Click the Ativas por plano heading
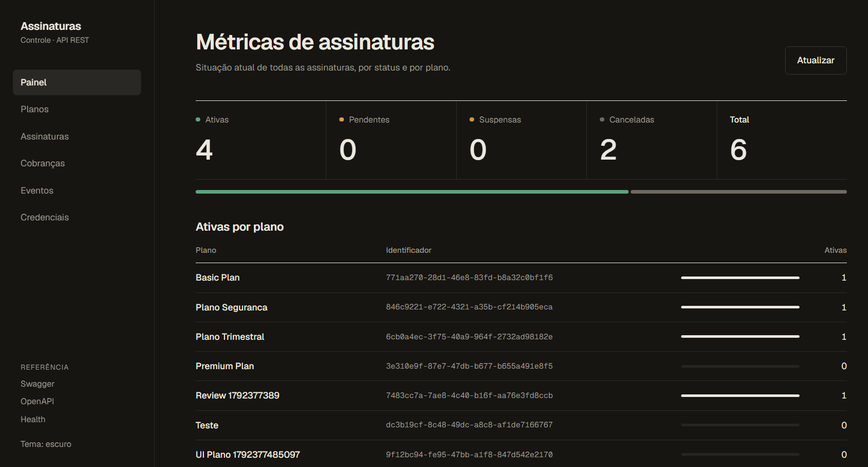868x467 pixels. [x=240, y=227]
